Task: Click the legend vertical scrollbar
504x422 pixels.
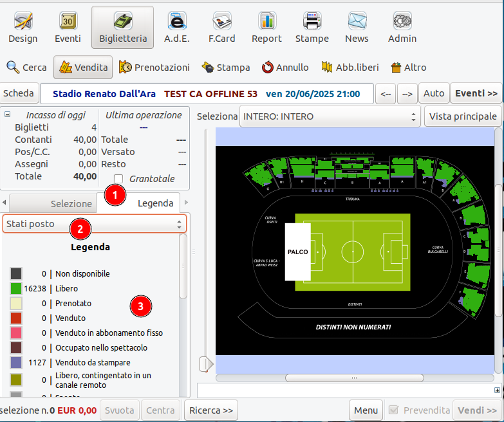Action: point(183,266)
